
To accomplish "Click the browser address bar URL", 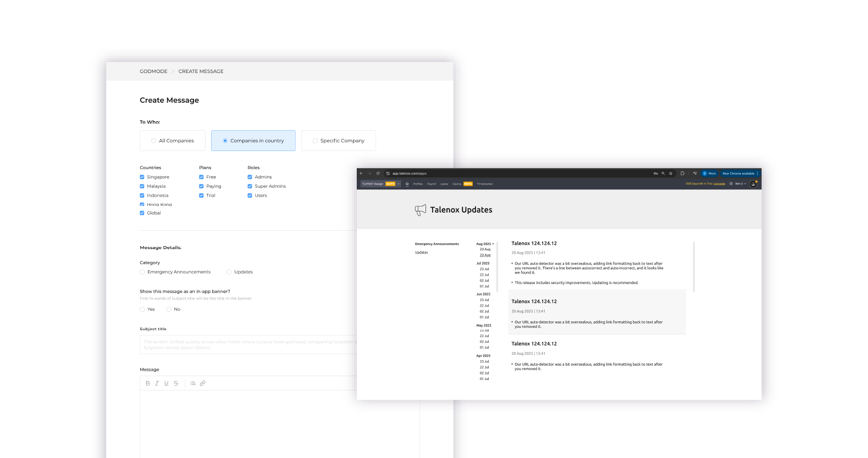I will coord(410,174).
